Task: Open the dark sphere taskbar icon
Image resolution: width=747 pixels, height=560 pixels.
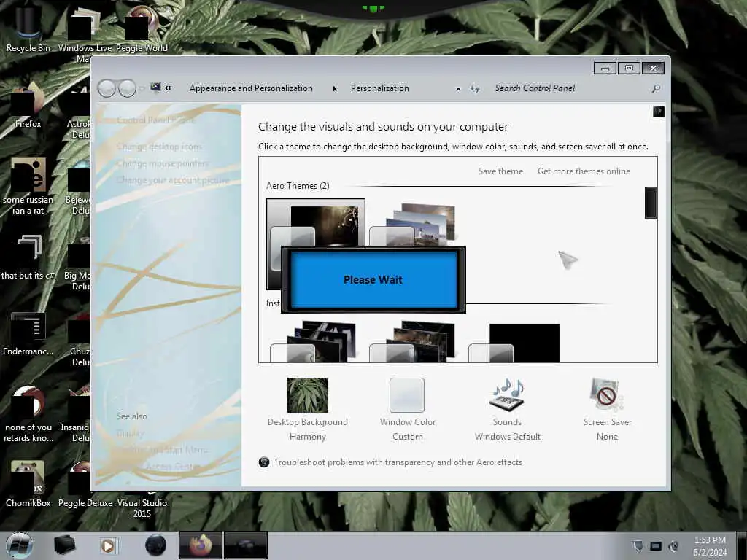Action: pos(155,545)
